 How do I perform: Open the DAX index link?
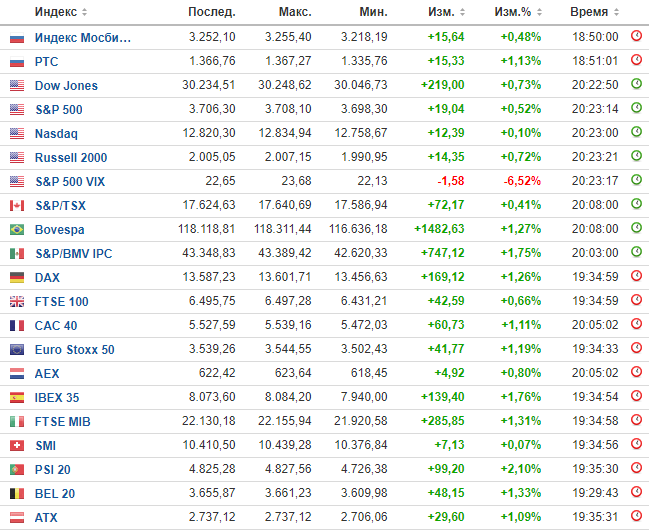[47, 278]
